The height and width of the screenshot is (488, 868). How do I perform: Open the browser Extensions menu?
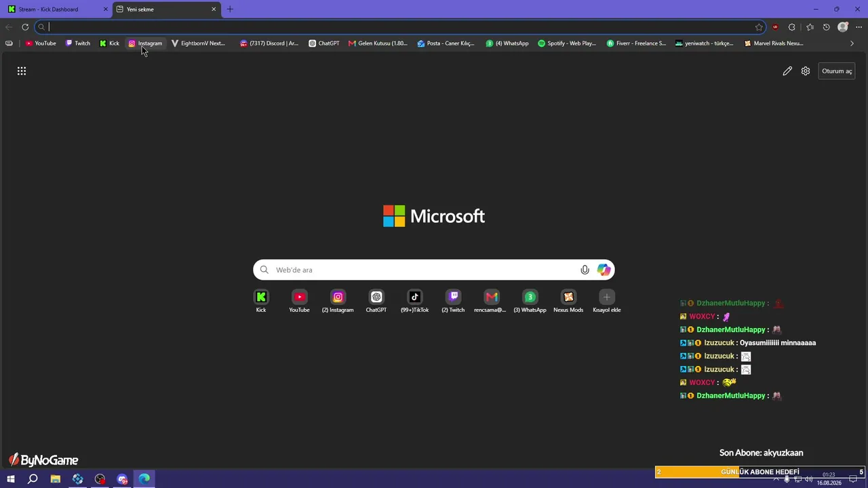tap(792, 27)
